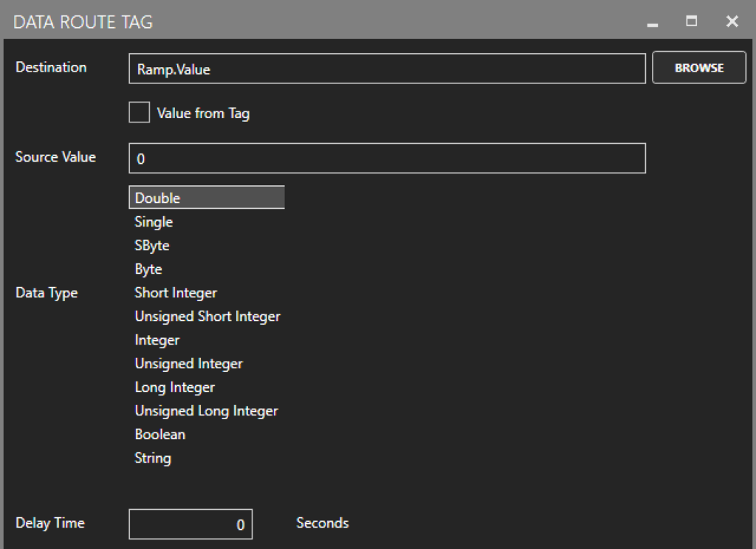The height and width of the screenshot is (549, 756).
Task: Select Integer data type
Action: click(x=157, y=340)
